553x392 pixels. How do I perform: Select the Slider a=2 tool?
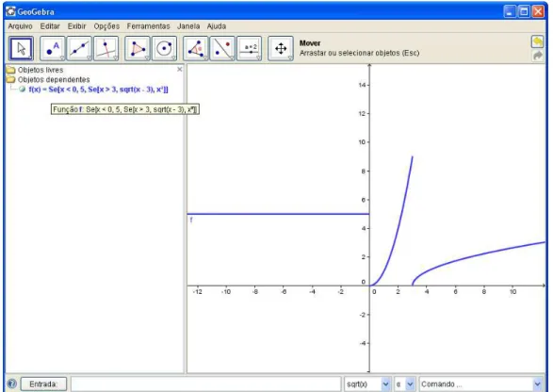pyautogui.click(x=250, y=48)
